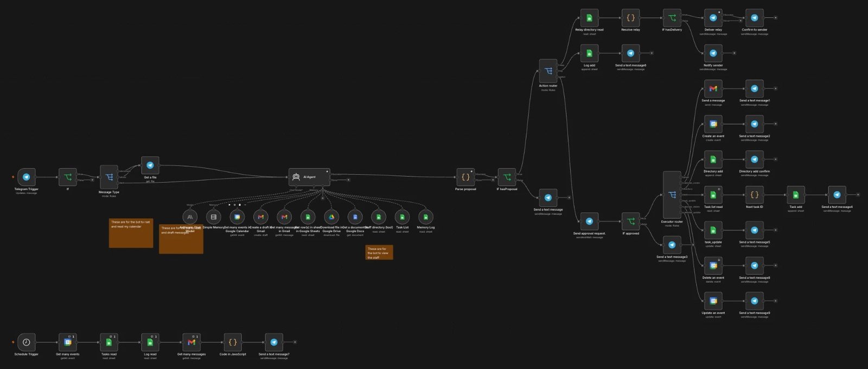Open the Update an event calendar node
868x369 pixels.
[x=713, y=301]
